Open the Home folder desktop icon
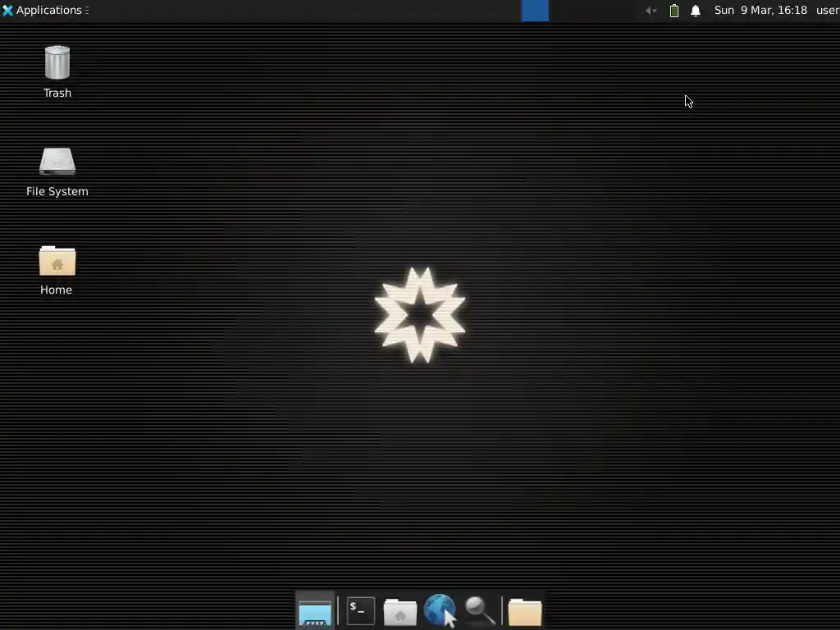 57,261
